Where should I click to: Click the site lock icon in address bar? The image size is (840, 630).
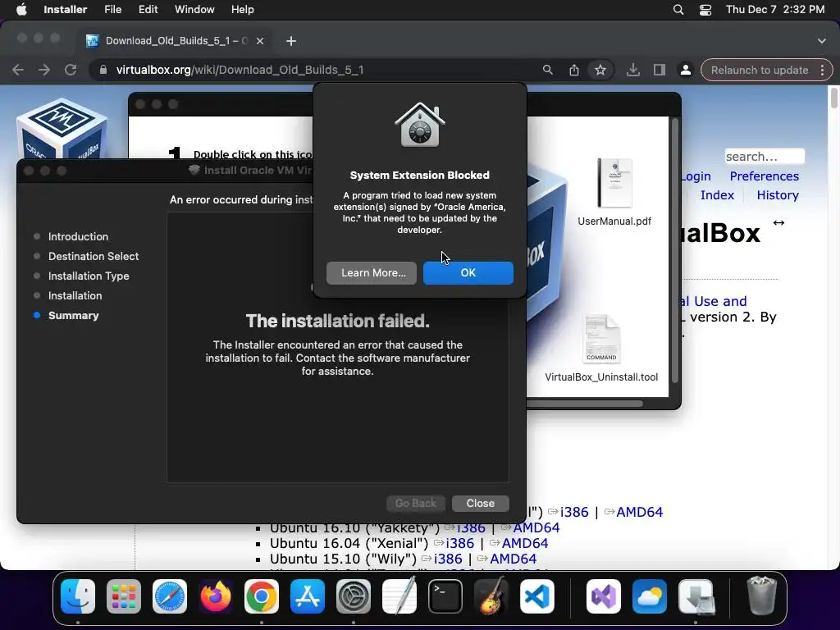(103, 70)
